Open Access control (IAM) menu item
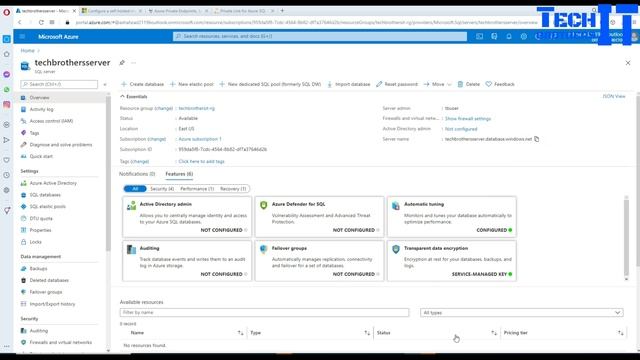 51,121
